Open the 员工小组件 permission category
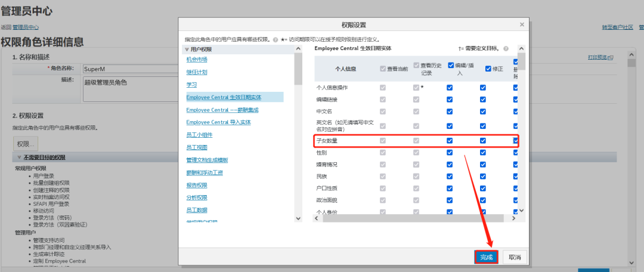The height and width of the screenshot is (272, 644). [199, 135]
